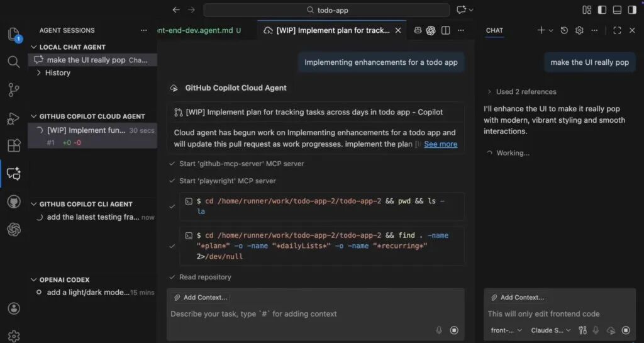Close the [WIP] Implement plan tab
The height and width of the screenshot is (343, 644).
(x=398, y=30)
